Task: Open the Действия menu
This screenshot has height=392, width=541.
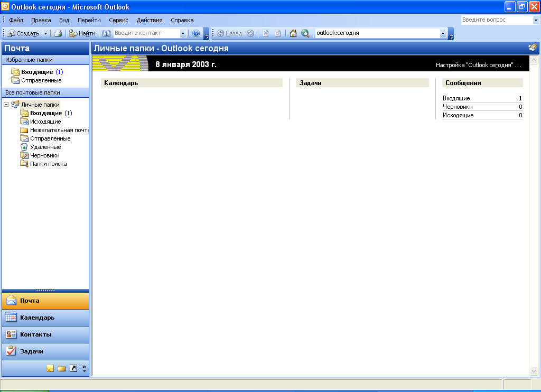Action: [x=150, y=20]
